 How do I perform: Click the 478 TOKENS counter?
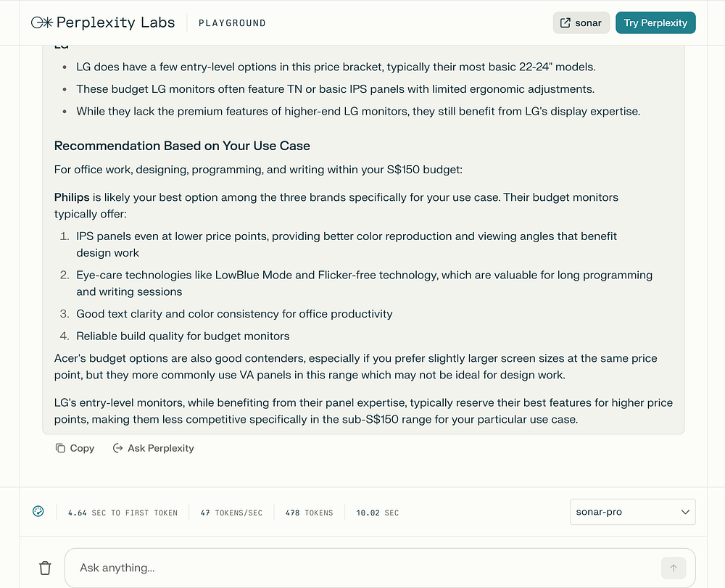tap(309, 513)
